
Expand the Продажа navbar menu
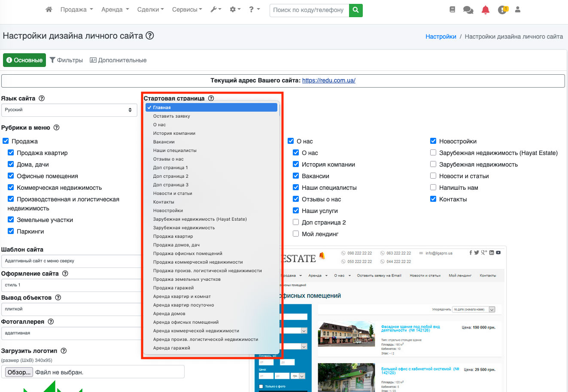click(x=76, y=9)
